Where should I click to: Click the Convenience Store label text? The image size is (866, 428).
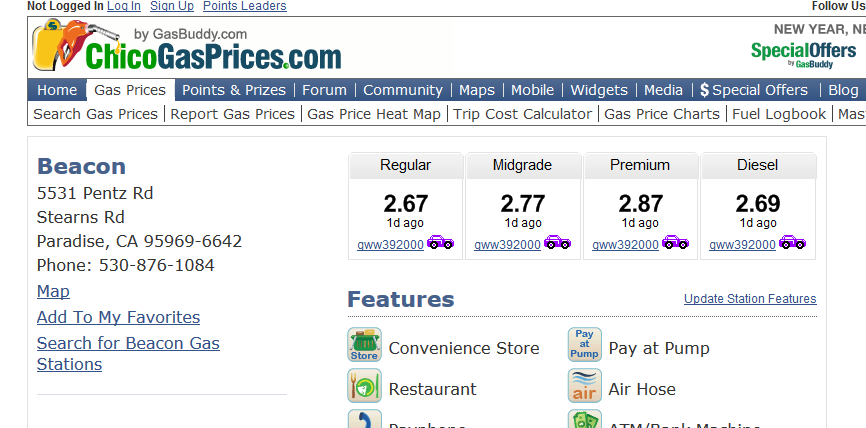[x=464, y=348]
